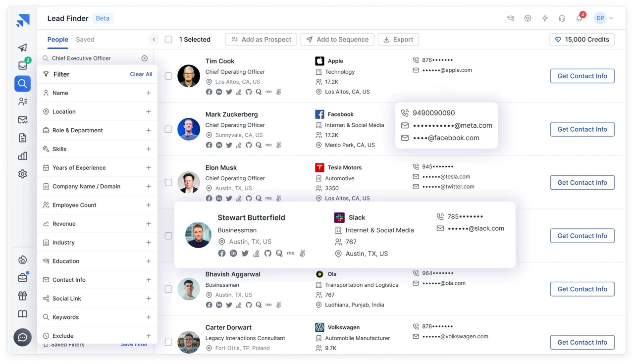Check the Elon Musk row checkbox
The height and width of the screenshot is (364, 634).
pos(168,183)
